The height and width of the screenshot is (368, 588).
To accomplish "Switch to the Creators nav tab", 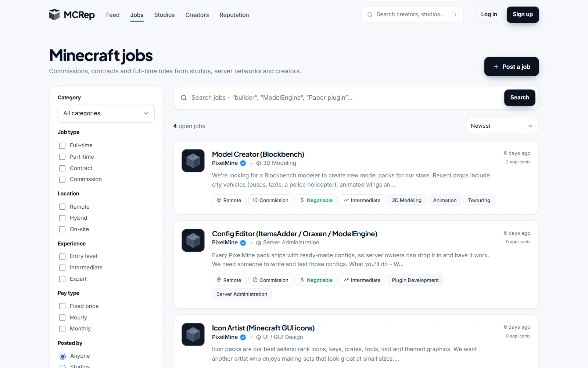I will pos(197,15).
